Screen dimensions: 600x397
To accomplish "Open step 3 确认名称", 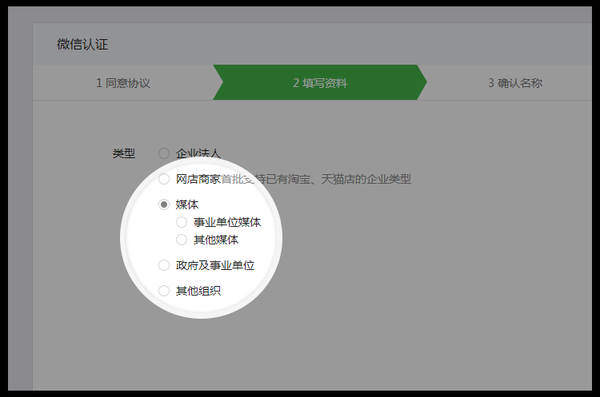I will click(x=515, y=83).
